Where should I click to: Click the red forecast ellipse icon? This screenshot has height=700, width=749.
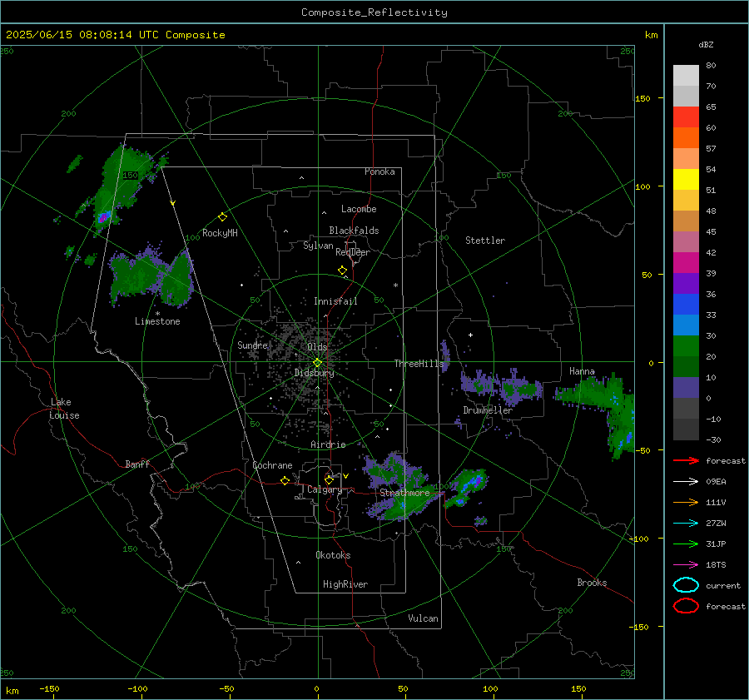click(x=686, y=605)
